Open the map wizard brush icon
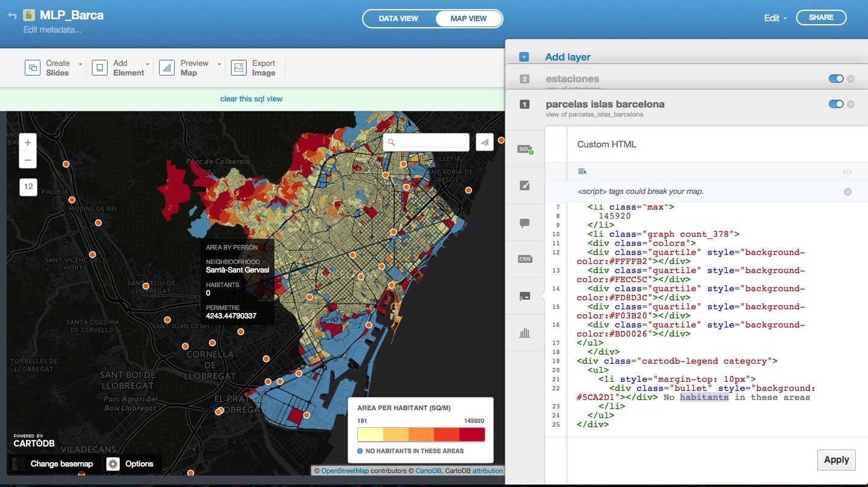Image resolution: width=868 pixels, height=487 pixels. (x=525, y=185)
